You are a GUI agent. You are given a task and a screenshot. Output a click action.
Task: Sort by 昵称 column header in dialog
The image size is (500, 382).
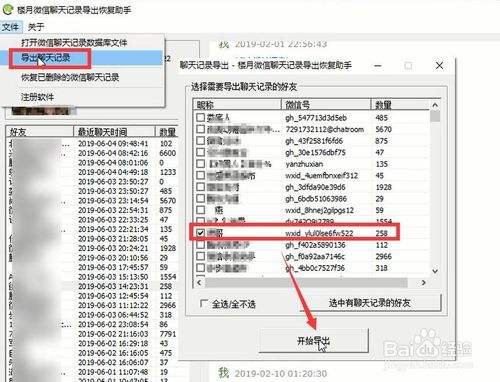click(237, 105)
